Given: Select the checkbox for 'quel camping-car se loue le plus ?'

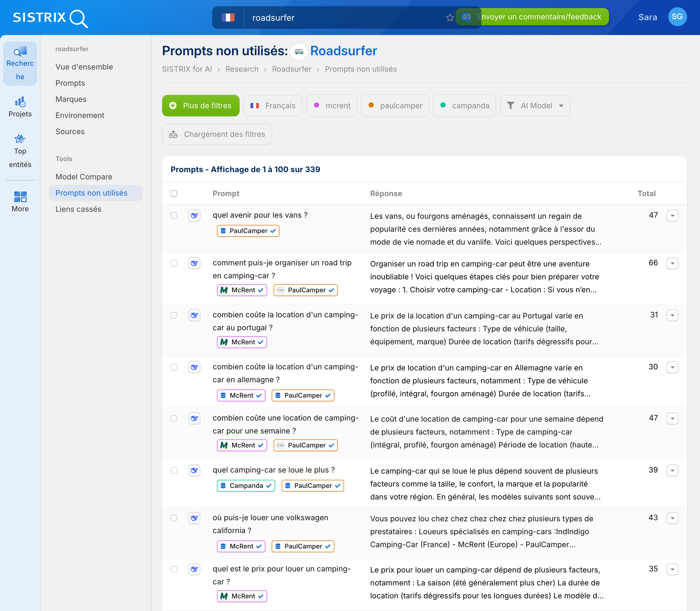Looking at the screenshot, I should pyautogui.click(x=174, y=470).
